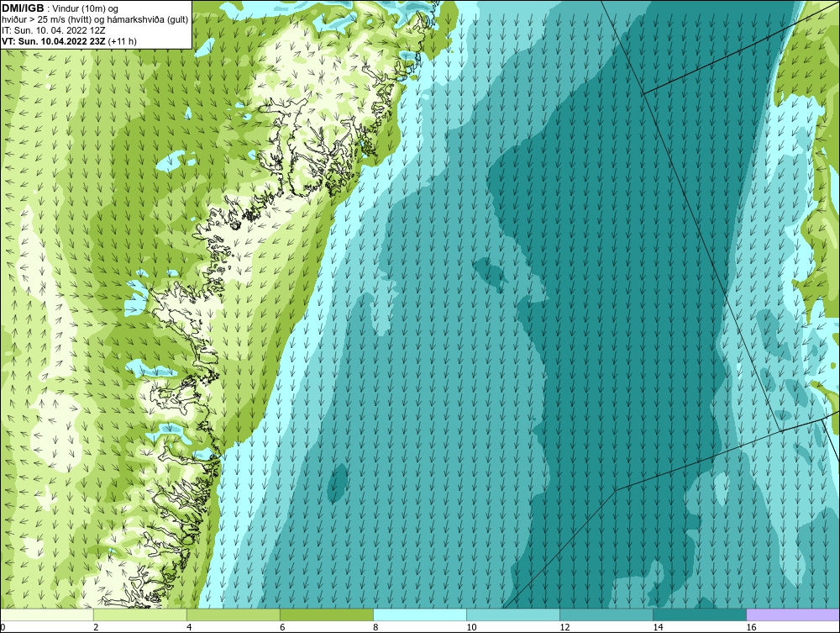
Task: Click the legend scale label 8
Action: (x=375, y=627)
